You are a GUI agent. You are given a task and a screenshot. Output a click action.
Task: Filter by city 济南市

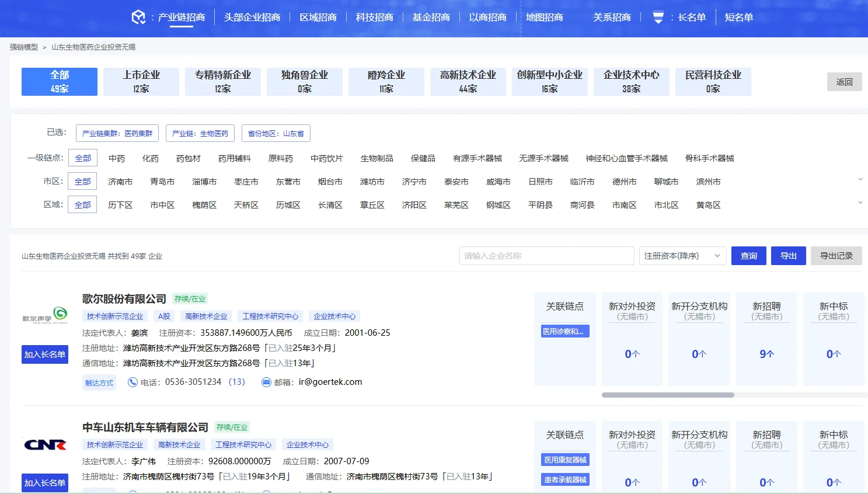pyautogui.click(x=120, y=182)
